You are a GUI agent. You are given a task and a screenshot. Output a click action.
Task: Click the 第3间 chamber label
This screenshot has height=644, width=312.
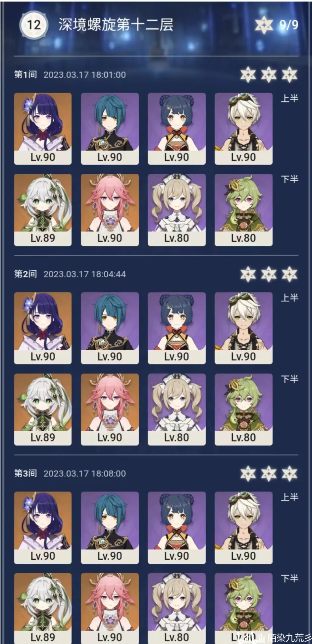tap(26, 473)
